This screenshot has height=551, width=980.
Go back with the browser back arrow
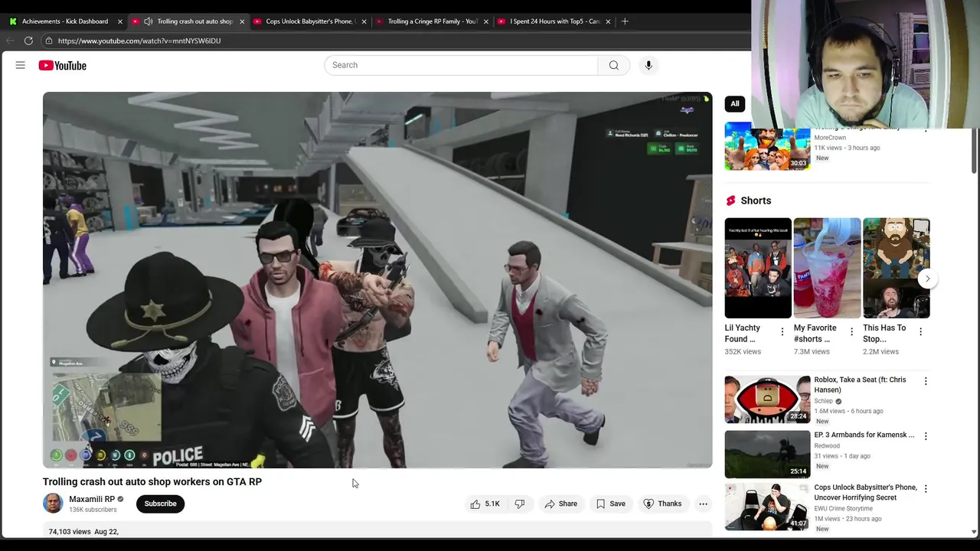click(10, 41)
